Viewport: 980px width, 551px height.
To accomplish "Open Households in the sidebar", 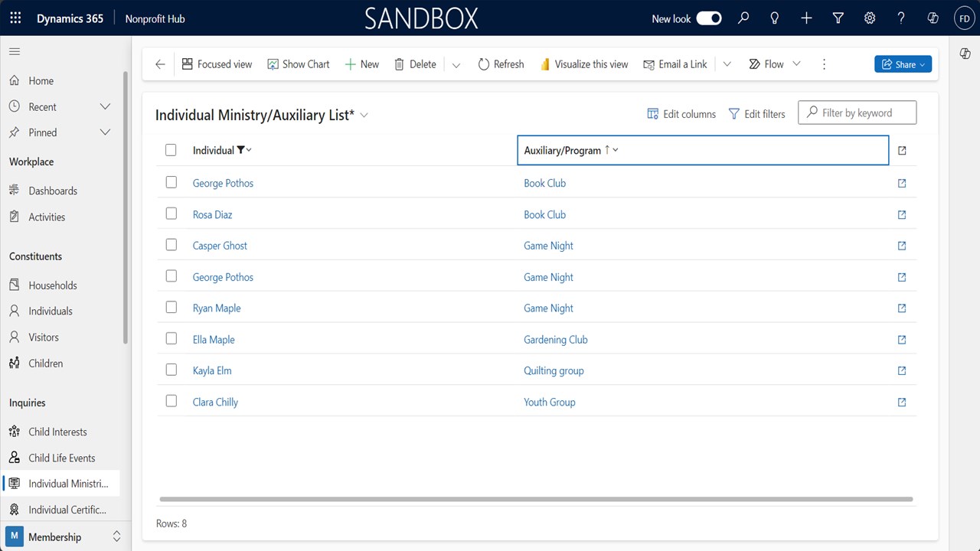I will (53, 285).
